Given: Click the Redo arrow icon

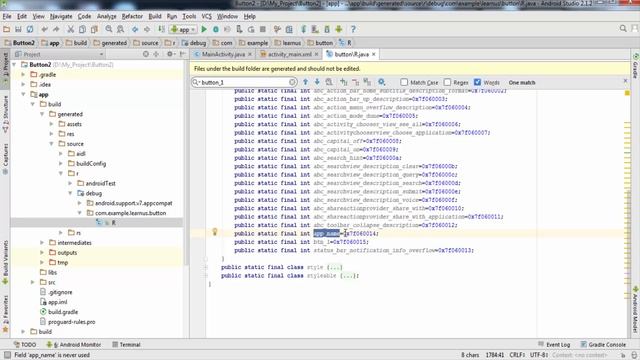Looking at the screenshot, I should tap(56, 29).
